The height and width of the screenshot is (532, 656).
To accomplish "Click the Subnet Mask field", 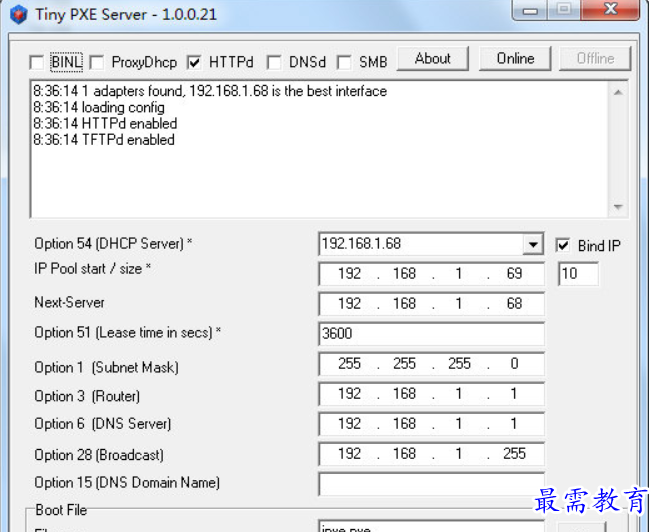I will pyautogui.click(x=431, y=364).
